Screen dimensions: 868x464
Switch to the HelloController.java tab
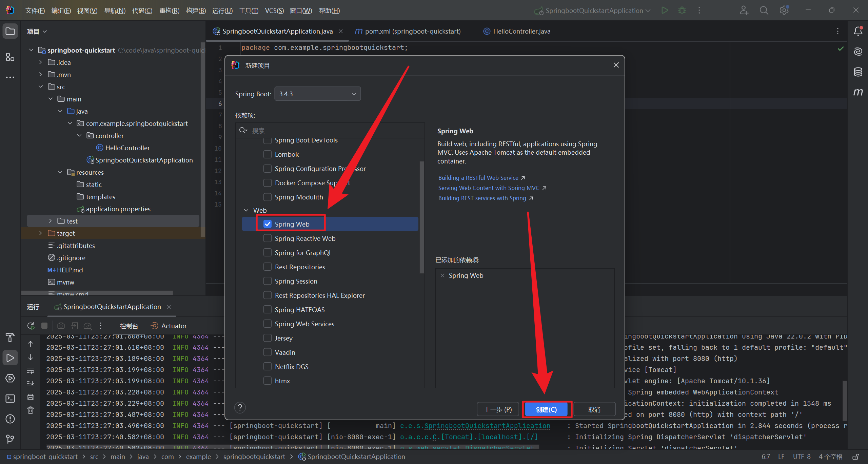[521, 31]
